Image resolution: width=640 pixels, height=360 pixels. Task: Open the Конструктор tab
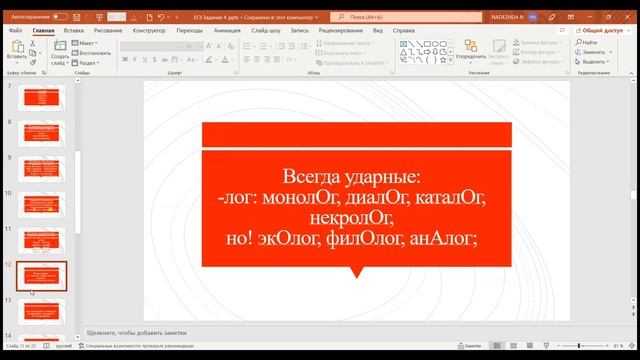pos(149,31)
